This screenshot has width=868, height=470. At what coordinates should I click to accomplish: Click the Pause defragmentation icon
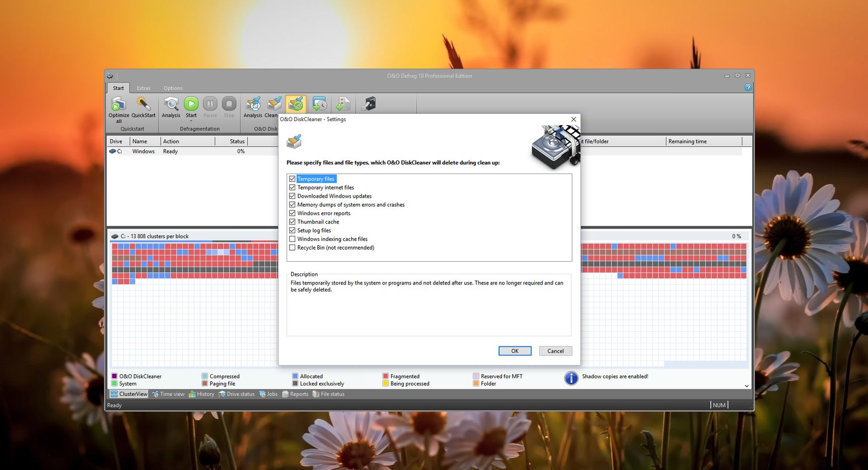click(x=210, y=104)
